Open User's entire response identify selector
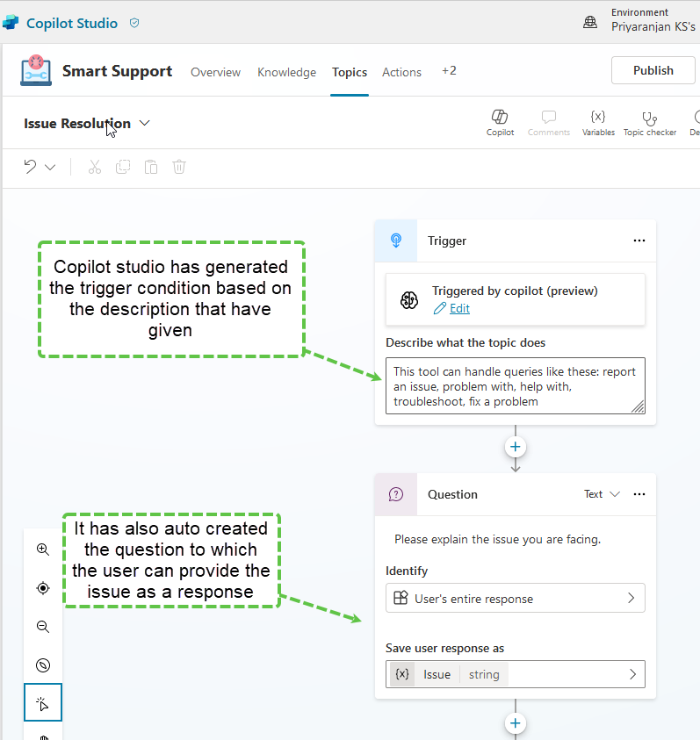 (x=515, y=599)
